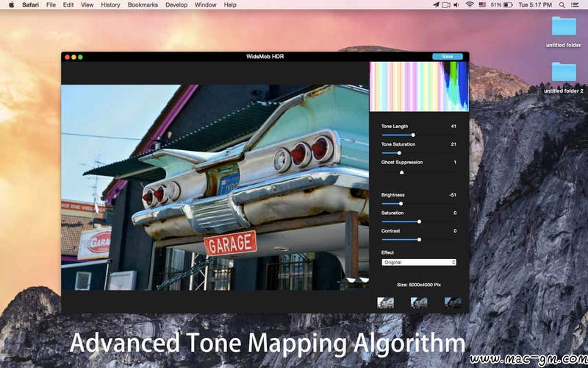Click the camera status icon in menu bar
This screenshot has height=368, width=588.
click(x=445, y=5)
